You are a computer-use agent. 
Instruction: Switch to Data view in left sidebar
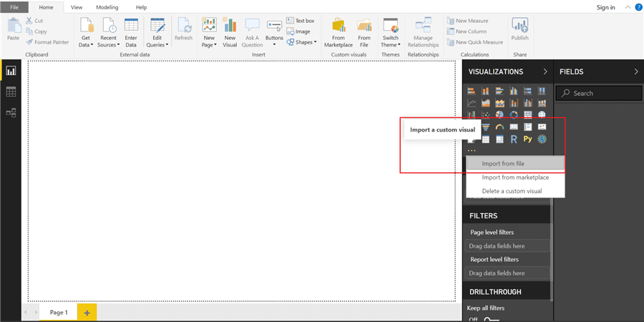coord(11,92)
